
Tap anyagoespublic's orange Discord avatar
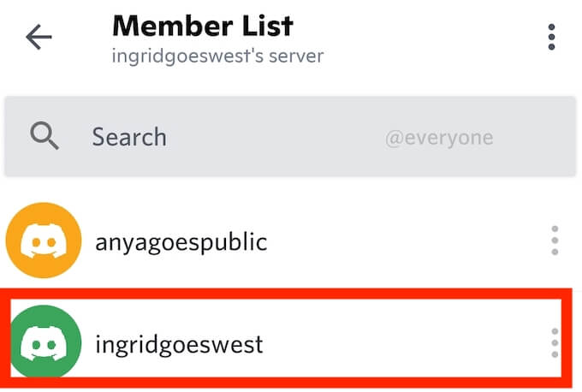tap(43, 241)
